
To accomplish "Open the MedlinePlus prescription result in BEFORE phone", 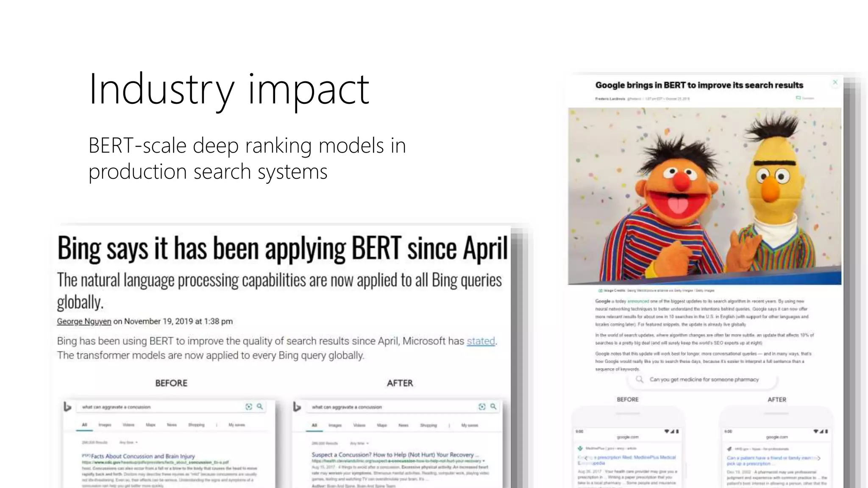I will [x=627, y=460].
